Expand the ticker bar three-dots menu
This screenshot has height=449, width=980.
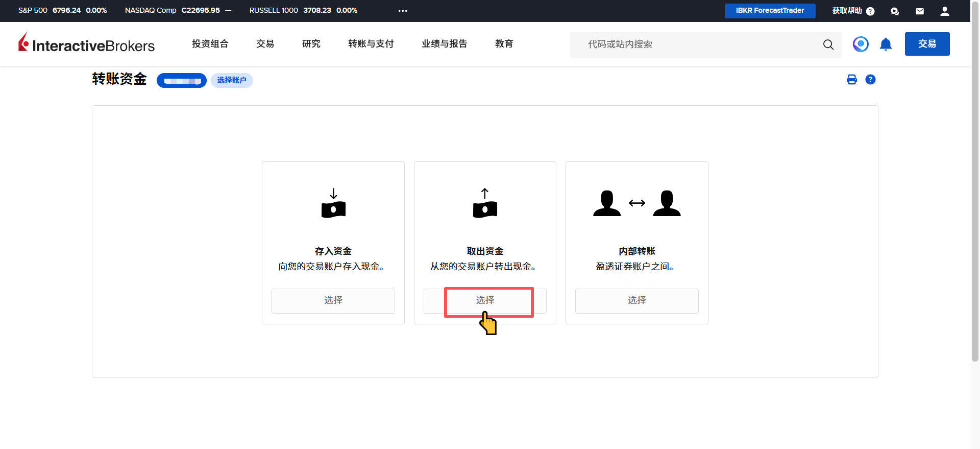[403, 11]
